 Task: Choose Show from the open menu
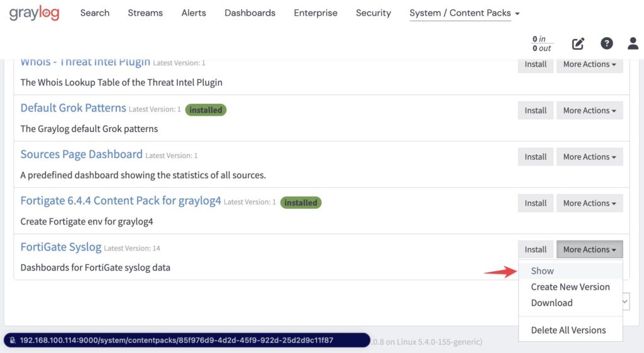570,271
